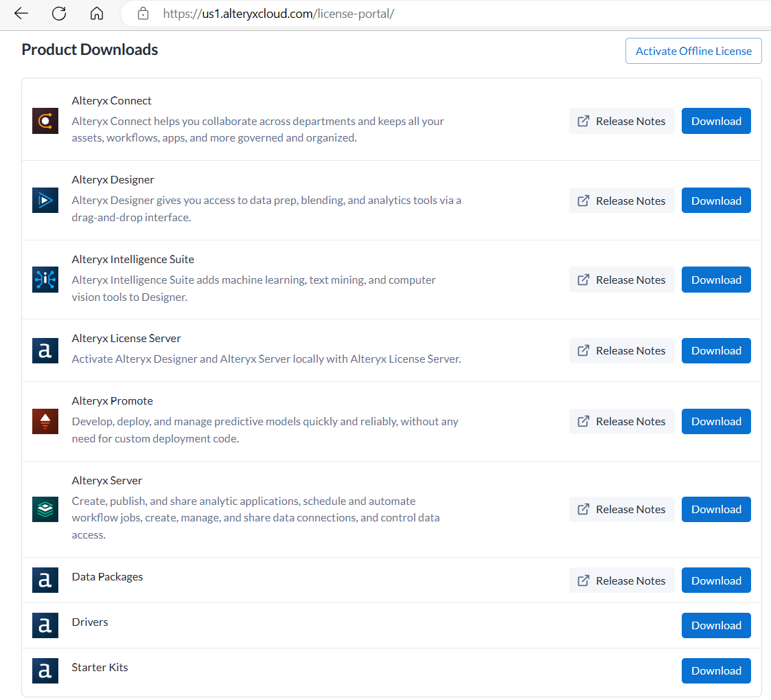The image size is (771, 700).
Task: Click the site lock icon in address bar
Action: pos(143,14)
